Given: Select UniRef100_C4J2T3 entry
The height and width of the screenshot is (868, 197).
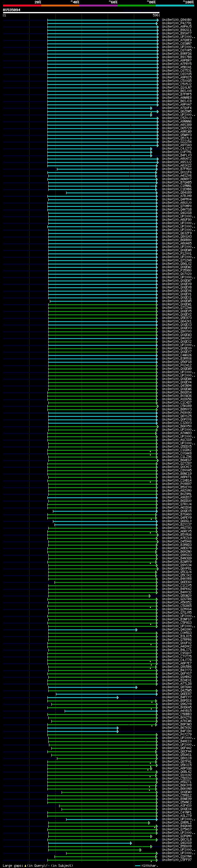Looking at the screenshot, I should pyautogui.click(x=177, y=149).
